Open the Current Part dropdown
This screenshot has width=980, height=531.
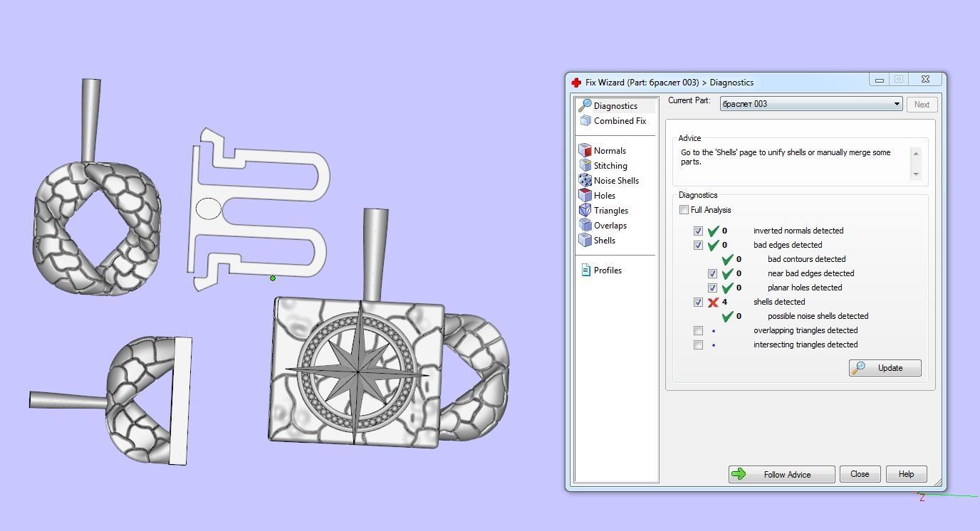811,104
